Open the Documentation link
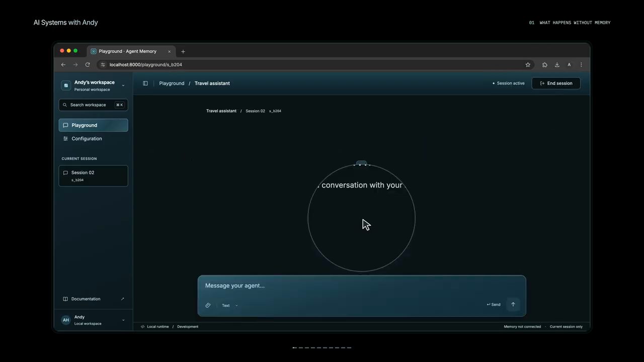Screen dimensions: 644x362 click(x=94, y=299)
